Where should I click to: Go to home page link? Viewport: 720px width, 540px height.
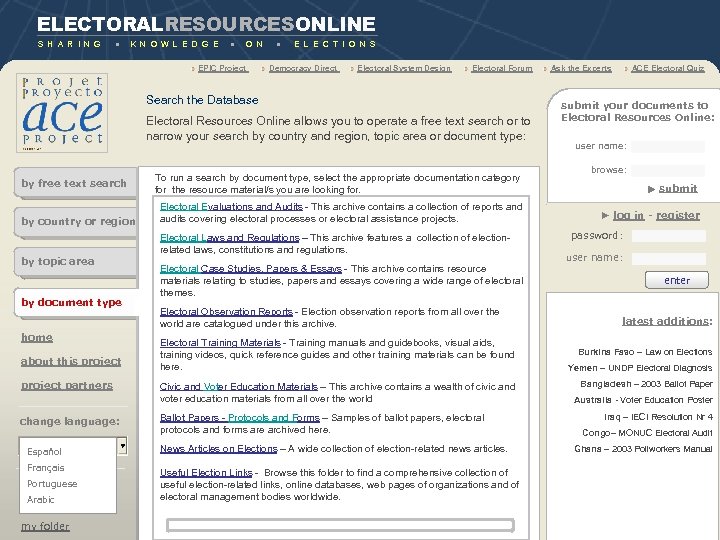37,338
